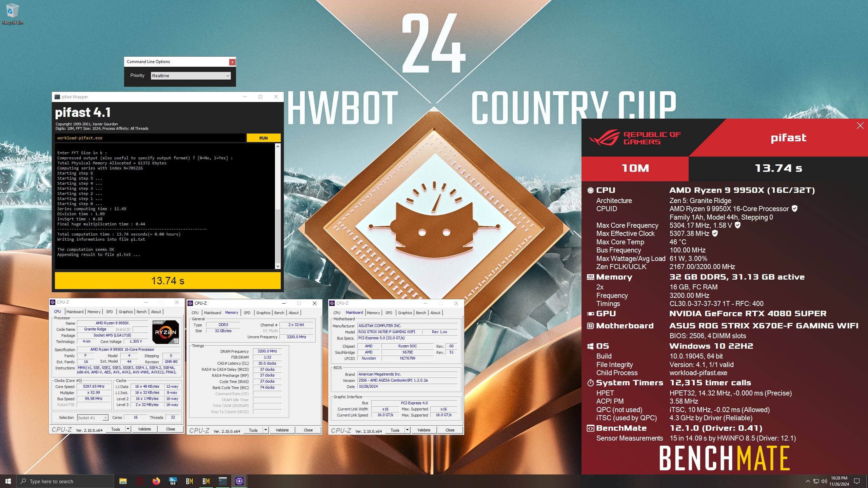Open the notification center icon
The image size is (868, 488).
[857, 481]
